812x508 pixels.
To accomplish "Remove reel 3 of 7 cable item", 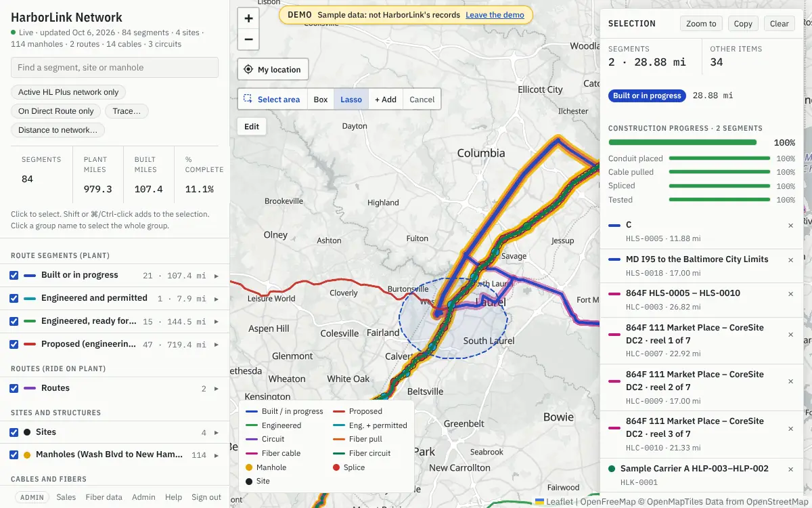I will 790,428.
